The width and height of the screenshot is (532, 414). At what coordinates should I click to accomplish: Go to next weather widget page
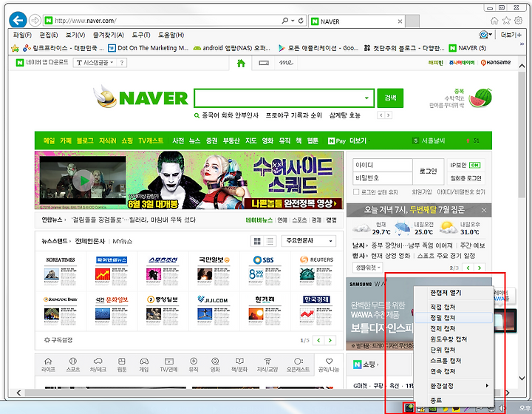[x=480, y=268]
